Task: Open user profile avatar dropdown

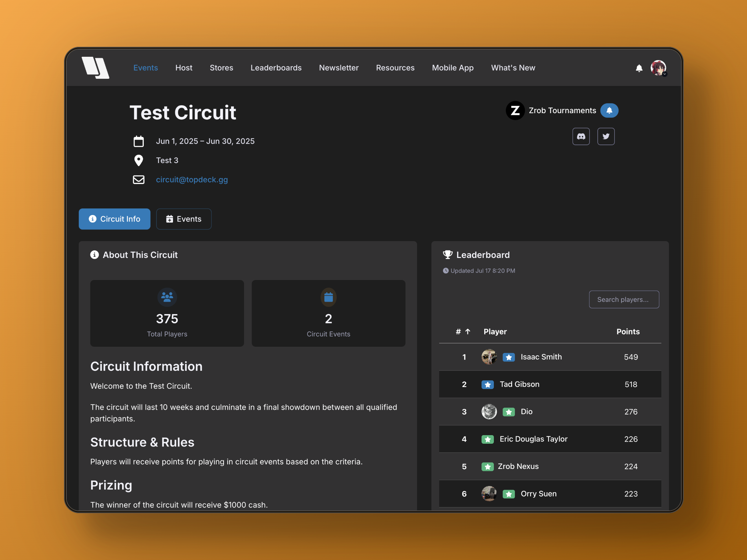Action: pyautogui.click(x=658, y=68)
